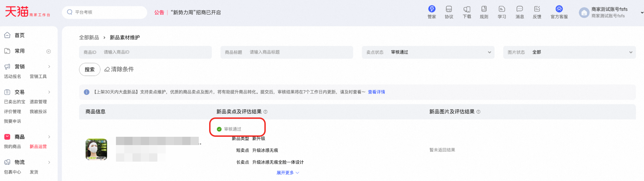Click the blue info icon in notice
644x181 pixels.
[x=87, y=92]
